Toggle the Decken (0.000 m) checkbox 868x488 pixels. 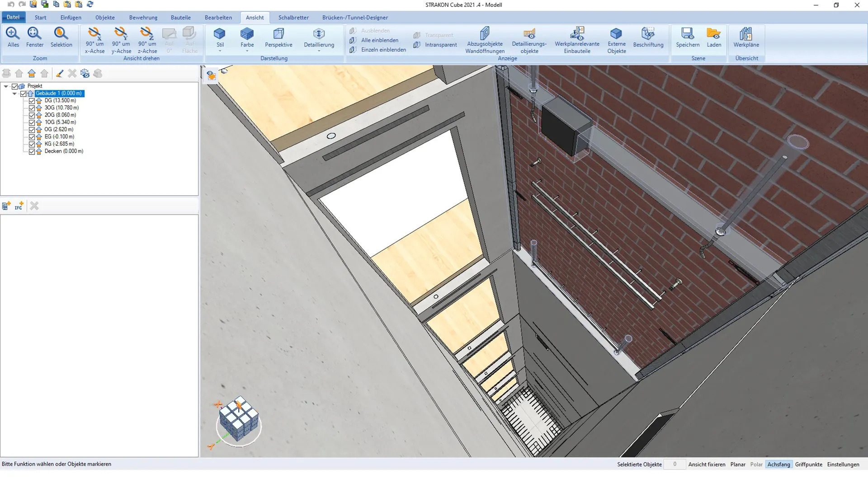click(32, 151)
